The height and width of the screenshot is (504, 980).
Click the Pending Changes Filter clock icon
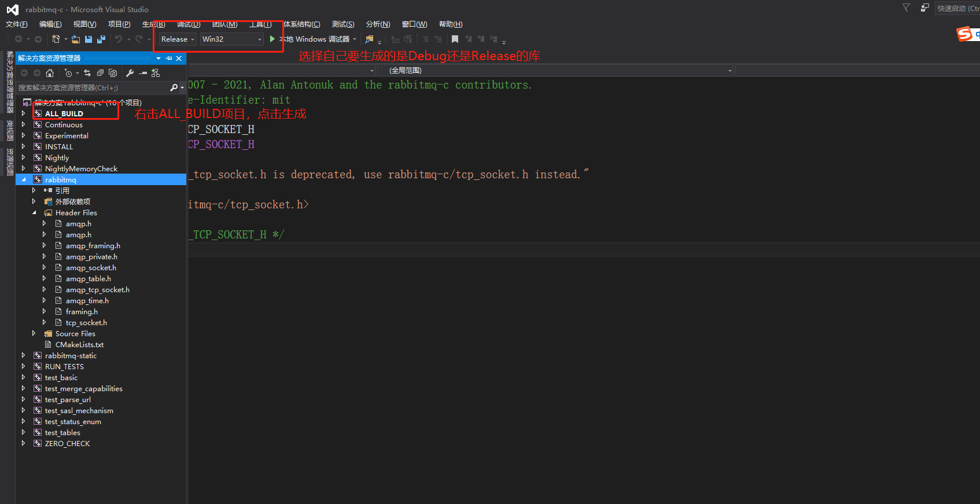click(x=68, y=73)
